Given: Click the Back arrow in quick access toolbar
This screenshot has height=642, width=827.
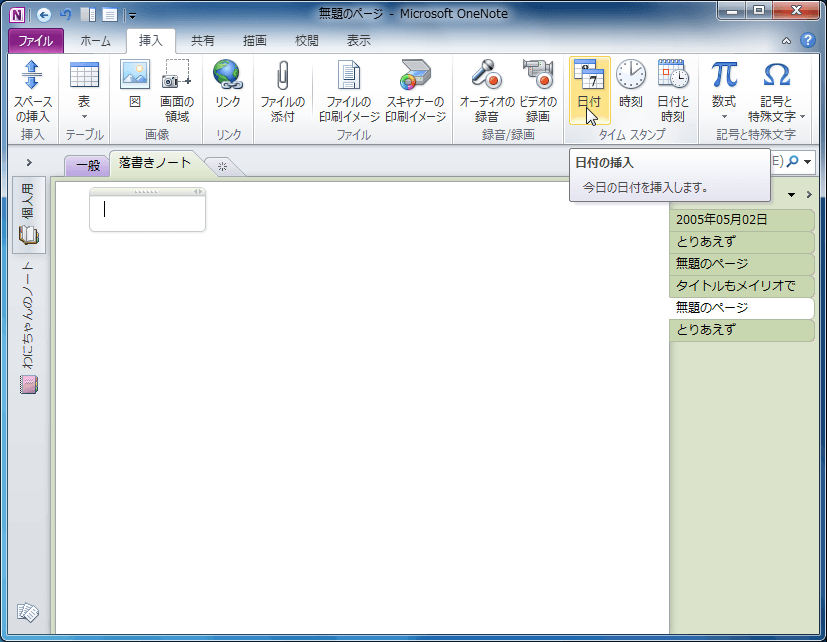Looking at the screenshot, I should [x=44, y=14].
